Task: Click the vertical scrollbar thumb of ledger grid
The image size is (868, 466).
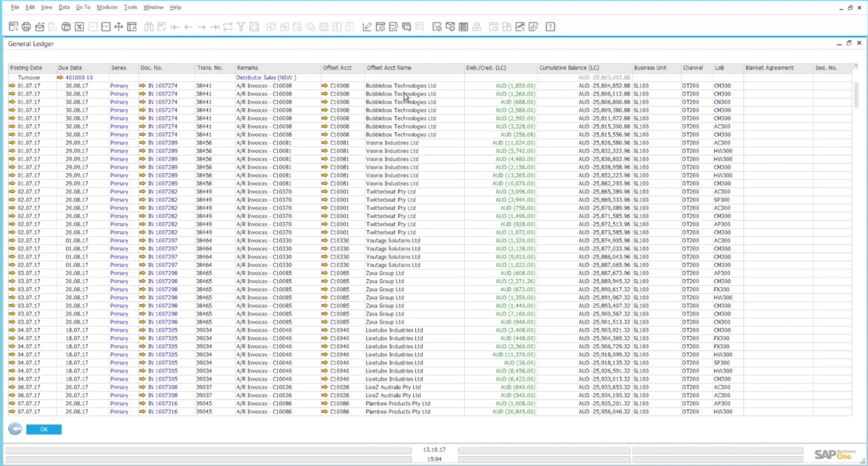Action: tap(856, 95)
